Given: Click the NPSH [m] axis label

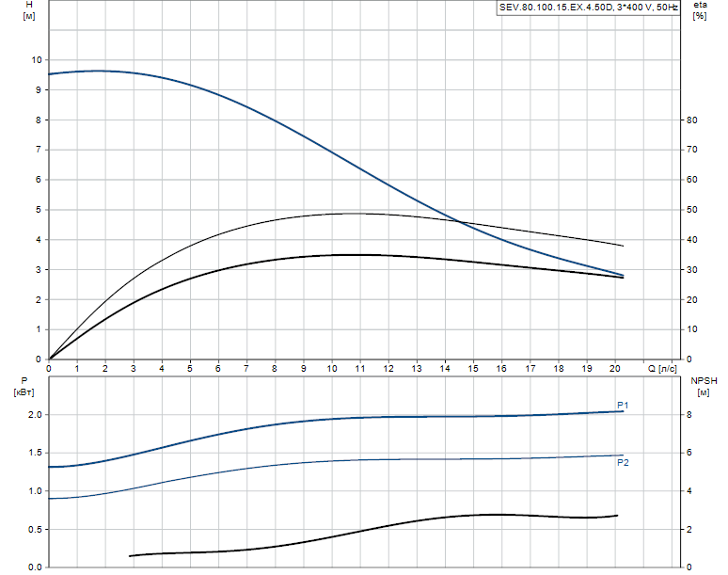Looking at the screenshot, I should coord(704,387).
